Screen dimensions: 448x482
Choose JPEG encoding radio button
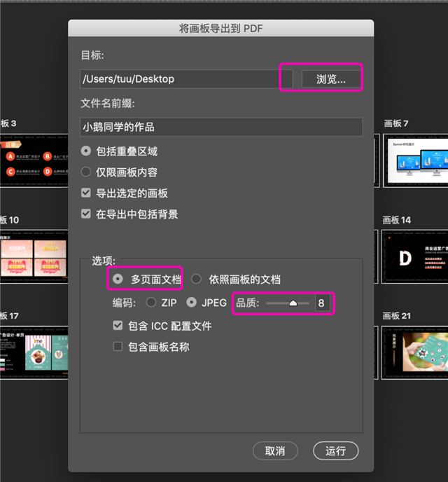[191, 303]
